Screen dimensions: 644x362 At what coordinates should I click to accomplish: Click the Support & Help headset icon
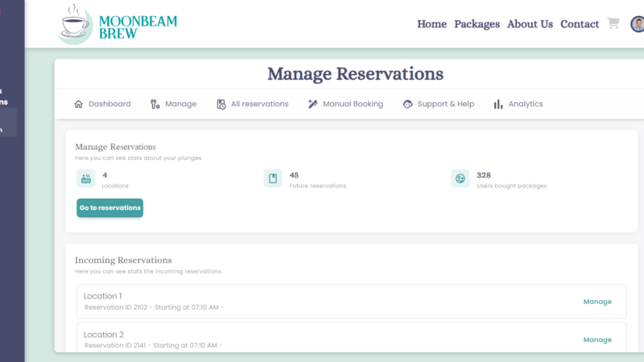pos(407,105)
